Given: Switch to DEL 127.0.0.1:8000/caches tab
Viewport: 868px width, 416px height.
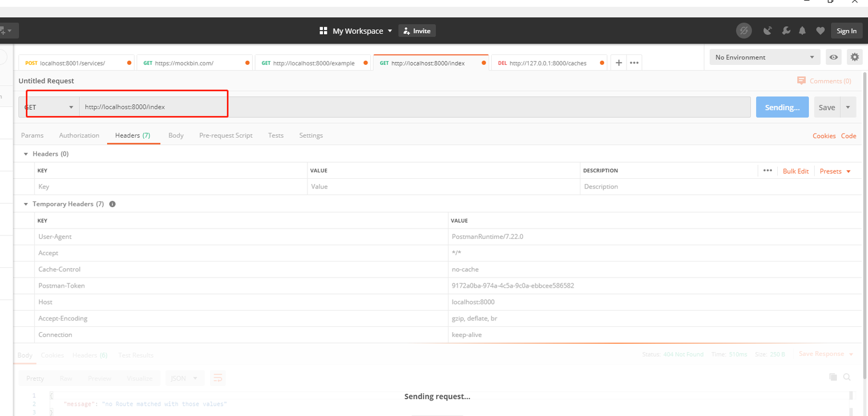Looking at the screenshot, I should tap(549, 62).
